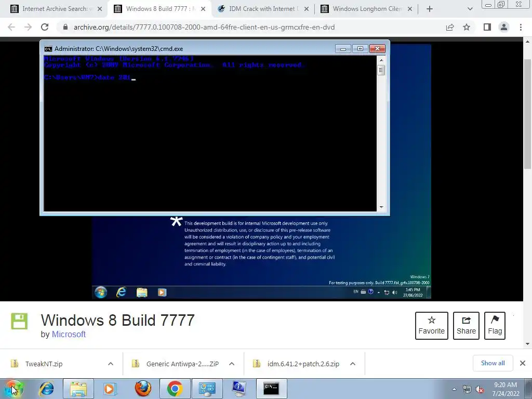Open Chrome three-dot menu
The width and height of the screenshot is (532, 399).
[x=521, y=27]
